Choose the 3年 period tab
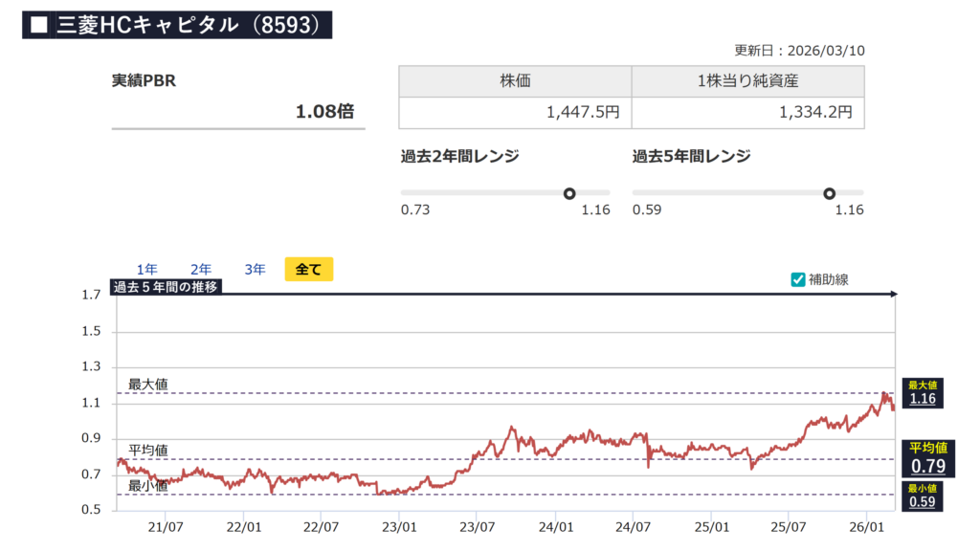The width and height of the screenshot is (980, 551). pyautogui.click(x=255, y=270)
